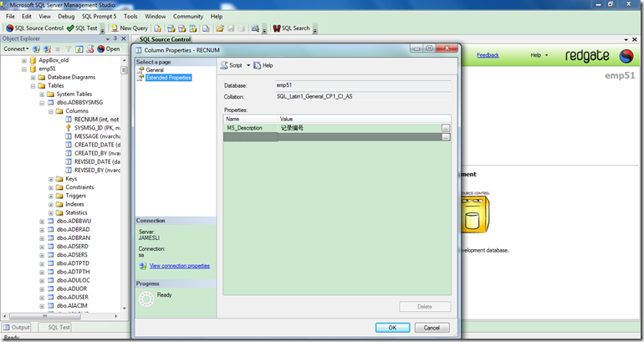Open the Tools menu
This screenshot has height=342, width=644.
[x=130, y=17]
